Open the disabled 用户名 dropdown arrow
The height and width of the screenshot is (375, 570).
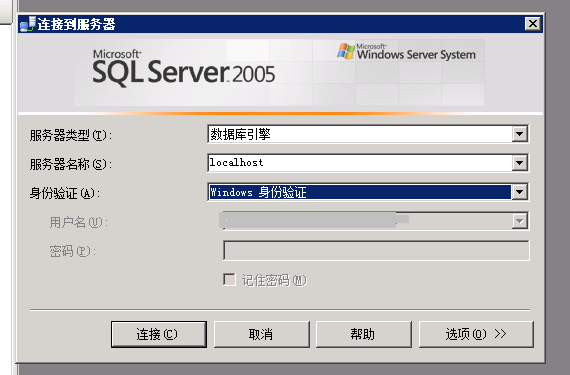(x=519, y=221)
